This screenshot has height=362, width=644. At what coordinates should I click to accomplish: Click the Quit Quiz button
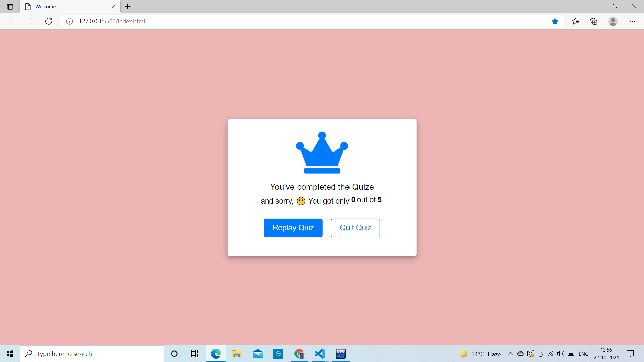[355, 228]
